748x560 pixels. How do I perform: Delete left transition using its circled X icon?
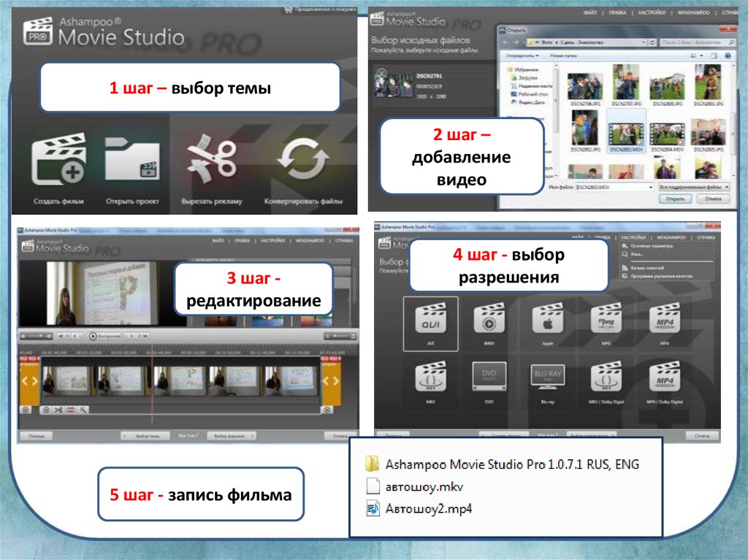click(x=26, y=410)
